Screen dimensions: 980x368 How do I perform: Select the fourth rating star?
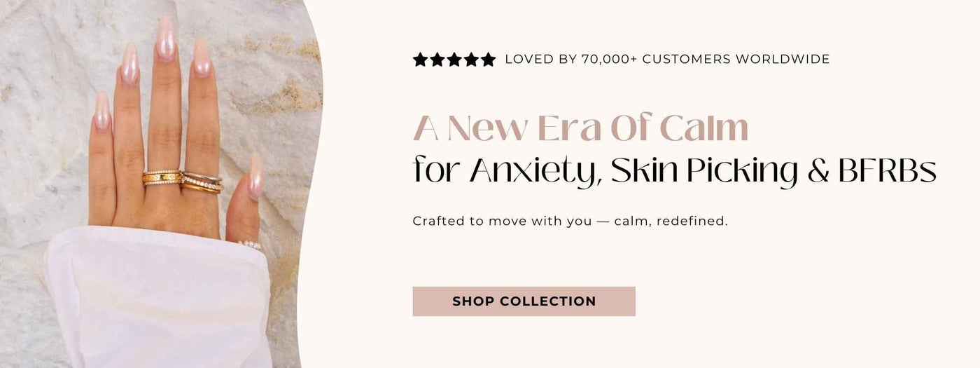click(x=471, y=60)
